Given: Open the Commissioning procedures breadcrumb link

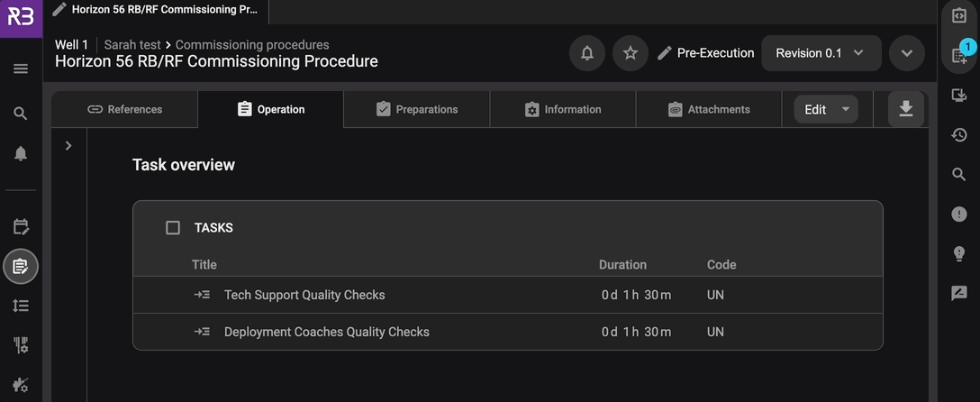Looking at the screenshot, I should pyautogui.click(x=252, y=44).
